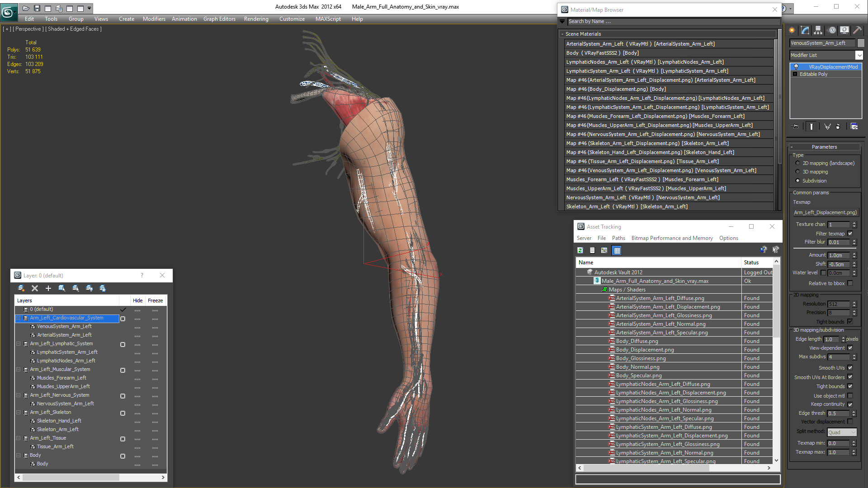Click Select Highlighted Objects icon in Layer dialog
The height and width of the screenshot is (488, 868).
click(62, 288)
